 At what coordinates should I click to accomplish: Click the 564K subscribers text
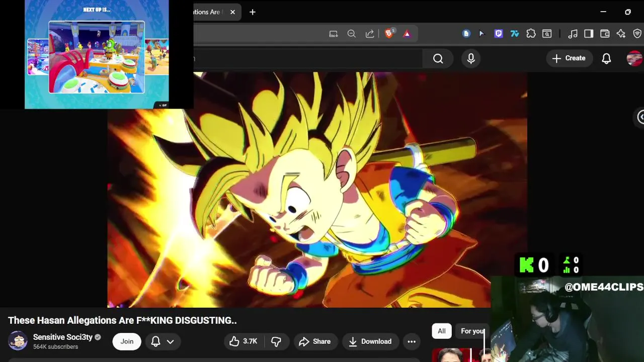[x=55, y=347]
